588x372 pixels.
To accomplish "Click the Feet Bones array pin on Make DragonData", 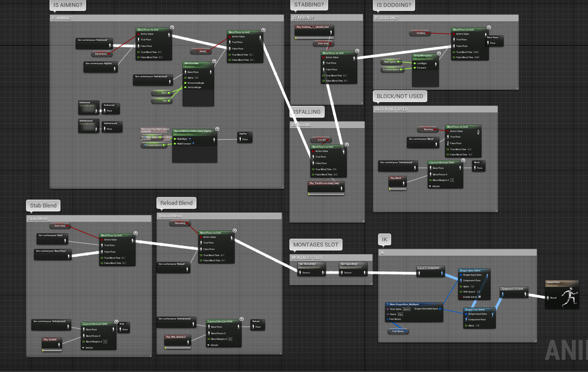I will (x=388, y=319).
